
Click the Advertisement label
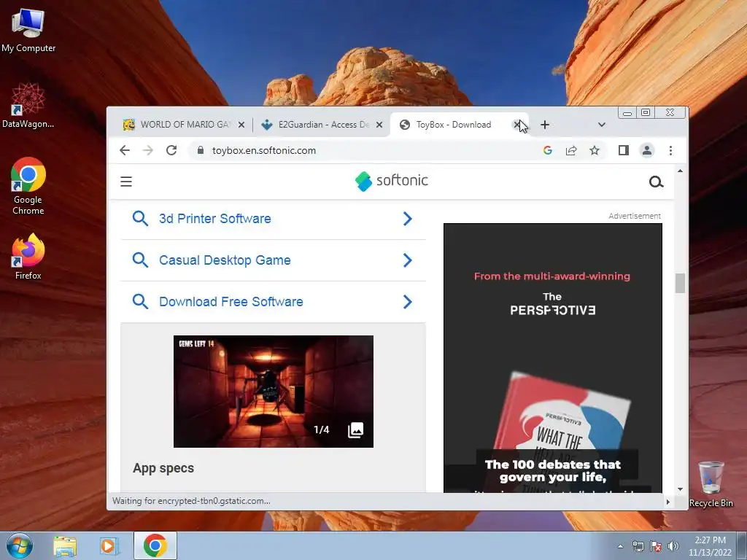[635, 216]
